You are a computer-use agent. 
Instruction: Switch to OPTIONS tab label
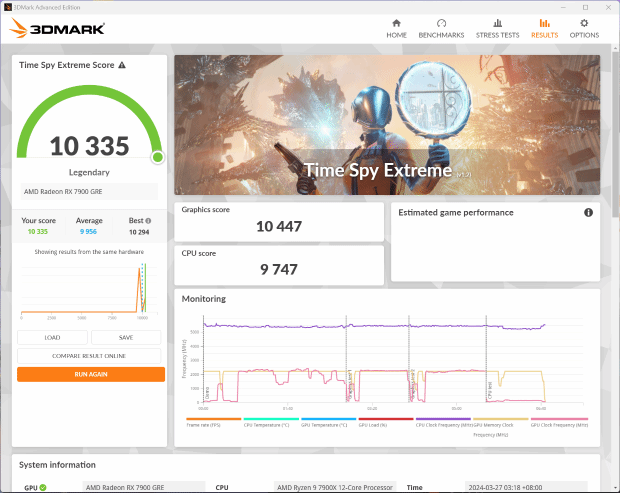pos(584,35)
